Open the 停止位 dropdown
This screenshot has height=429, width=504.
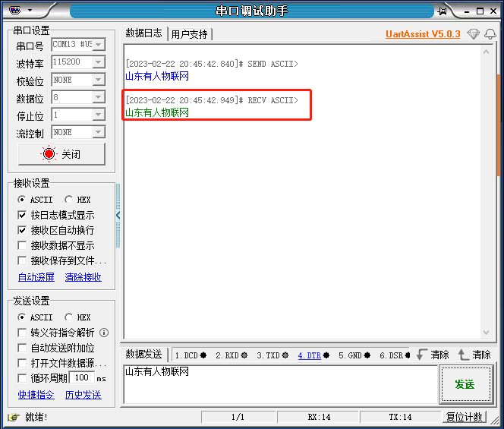point(99,115)
